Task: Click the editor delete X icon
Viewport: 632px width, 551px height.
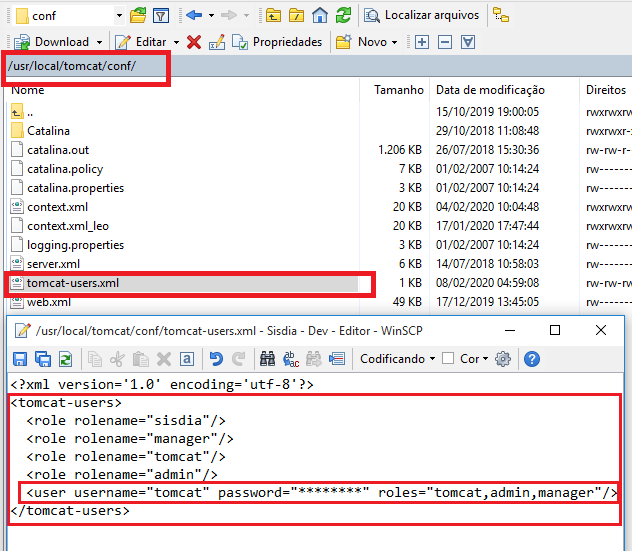Action: 164,359
